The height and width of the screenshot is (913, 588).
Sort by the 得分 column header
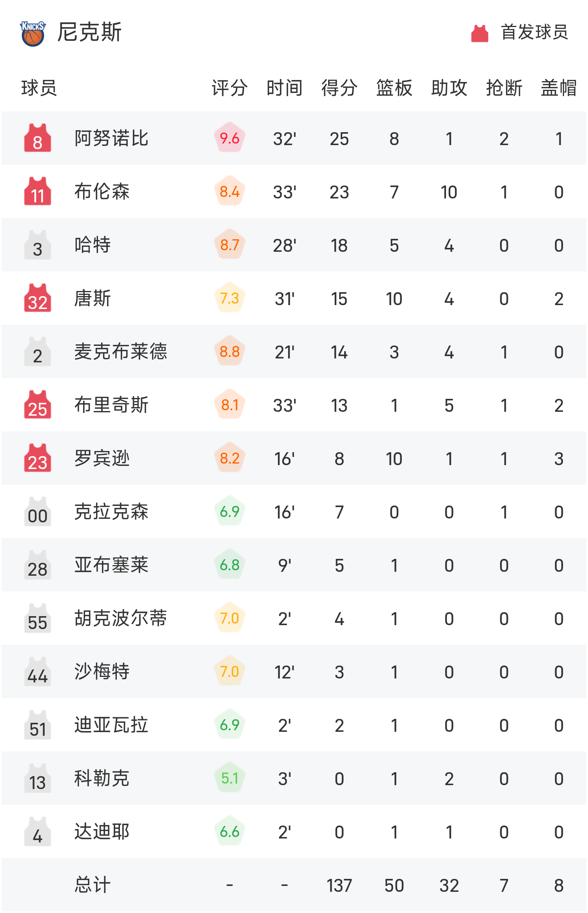point(339,88)
